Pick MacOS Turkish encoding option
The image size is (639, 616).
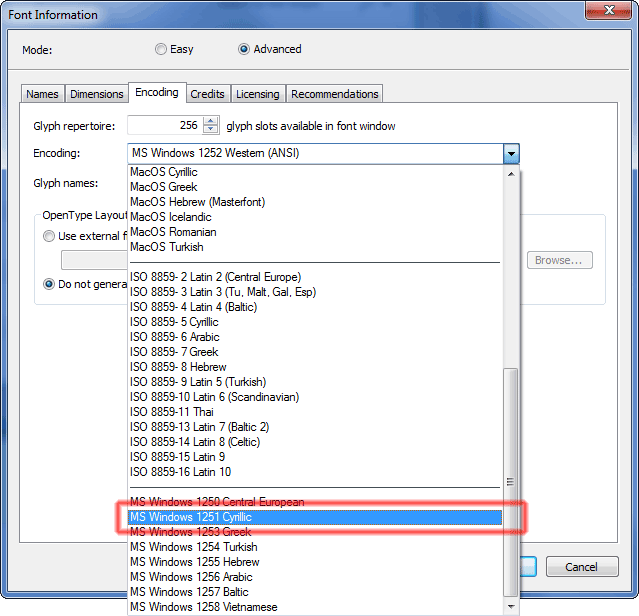[x=166, y=247]
